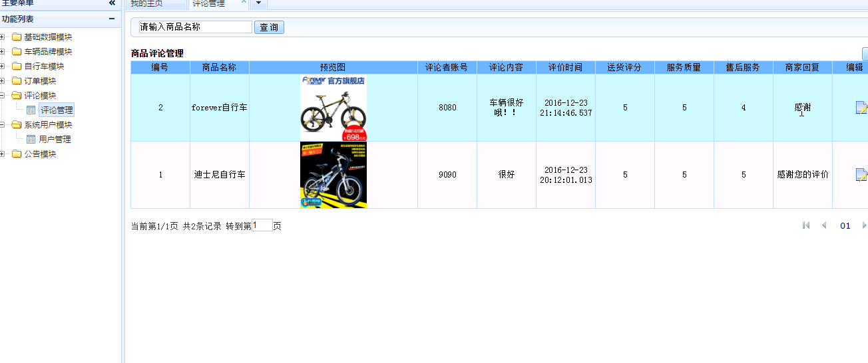Click the edit icon for 迪士尼自行车 row
868x363 pixels.
[861, 175]
